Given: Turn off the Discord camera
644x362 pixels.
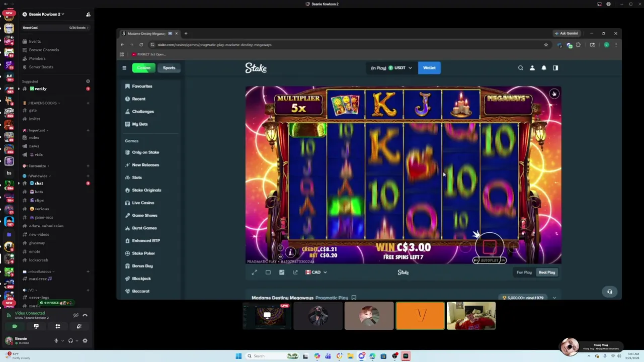Looking at the screenshot, I should (x=15, y=326).
